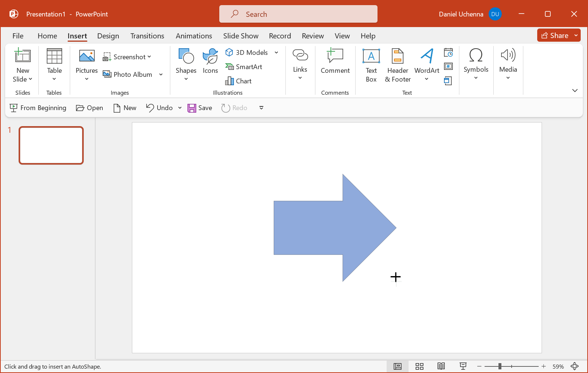The height and width of the screenshot is (373, 588).
Task: Open the Undo history dropdown arrow
Action: (180, 108)
